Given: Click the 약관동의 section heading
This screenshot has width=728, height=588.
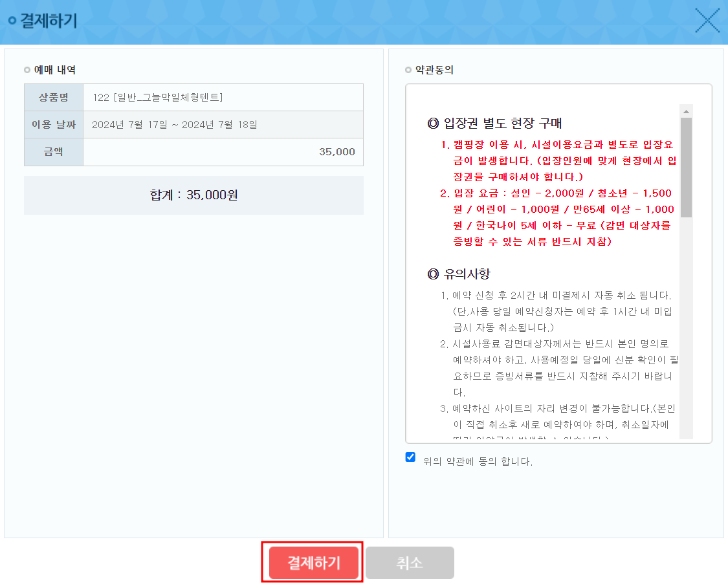Looking at the screenshot, I should [x=434, y=70].
